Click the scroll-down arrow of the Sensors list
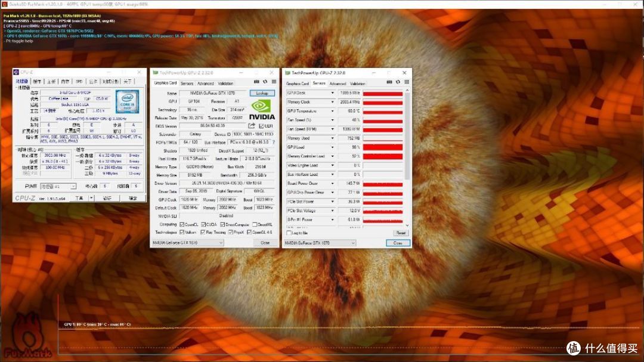644x362 pixels. click(407, 225)
